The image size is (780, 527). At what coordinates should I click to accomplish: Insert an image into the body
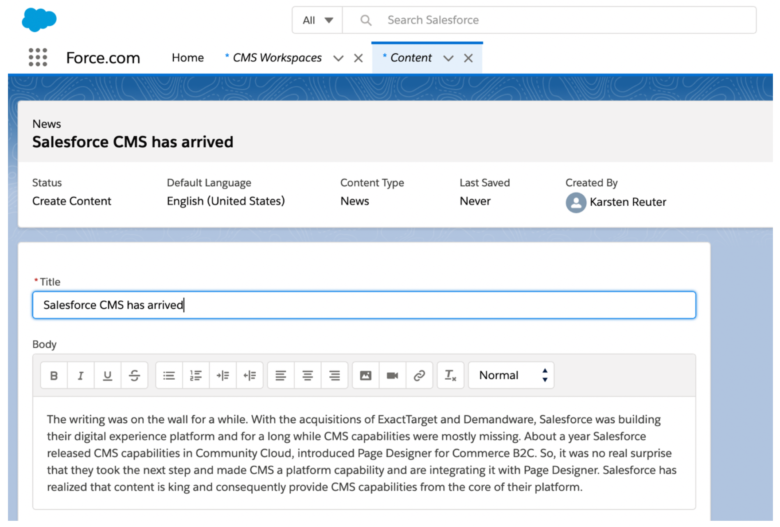click(366, 375)
